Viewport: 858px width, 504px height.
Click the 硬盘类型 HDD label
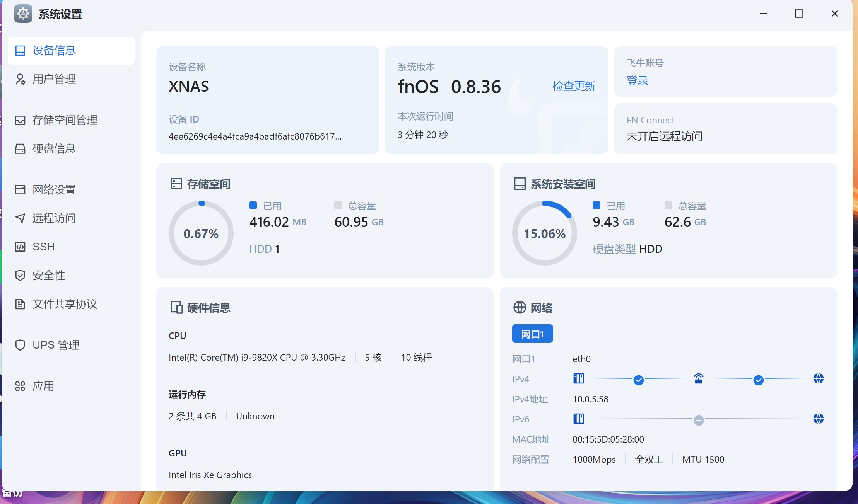pyautogui.click(x=627, y=249)
